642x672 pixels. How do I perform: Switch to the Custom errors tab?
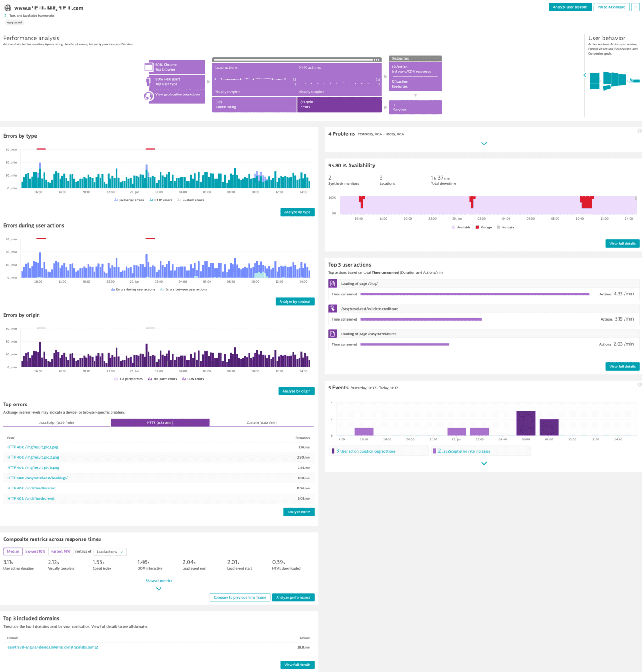coord(262,422)
